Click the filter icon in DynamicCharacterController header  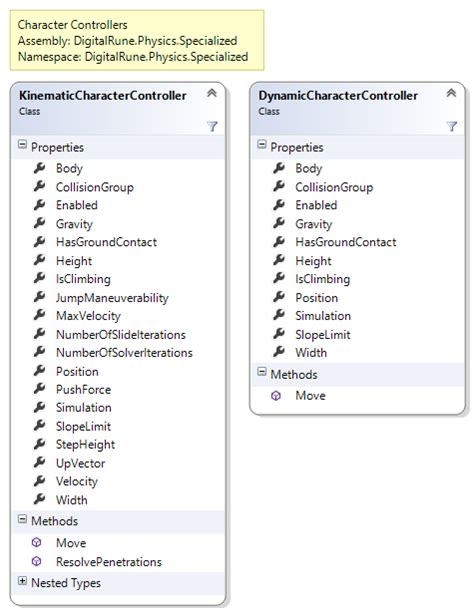(x=451, y=126)
